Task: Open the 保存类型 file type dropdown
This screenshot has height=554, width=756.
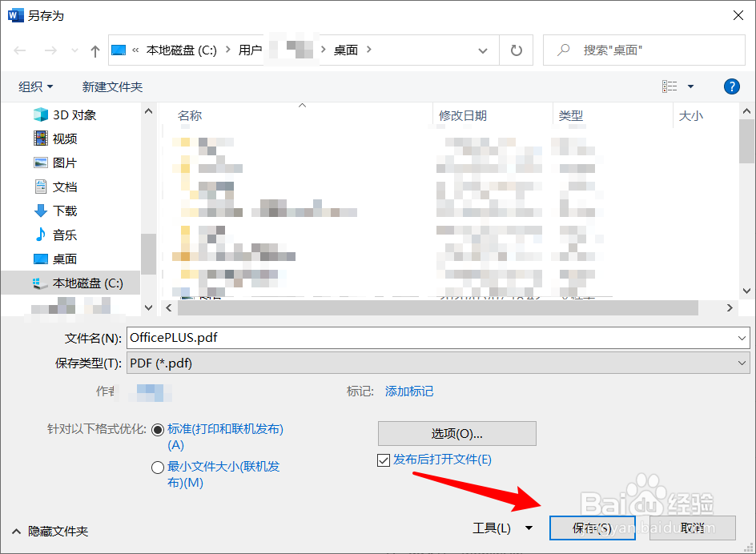Action: coord(743,363)
